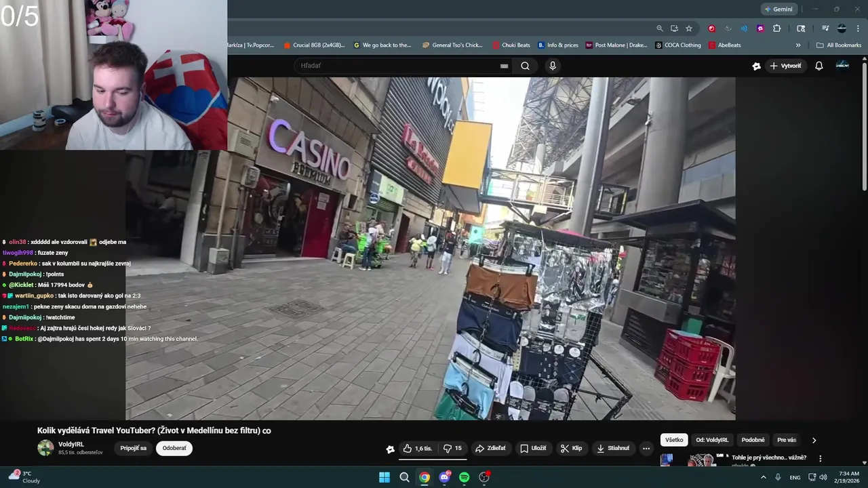The height and width of the screenshot is (488, 868).
Task: Open the Windows Start menu
Action: point(384,477)
